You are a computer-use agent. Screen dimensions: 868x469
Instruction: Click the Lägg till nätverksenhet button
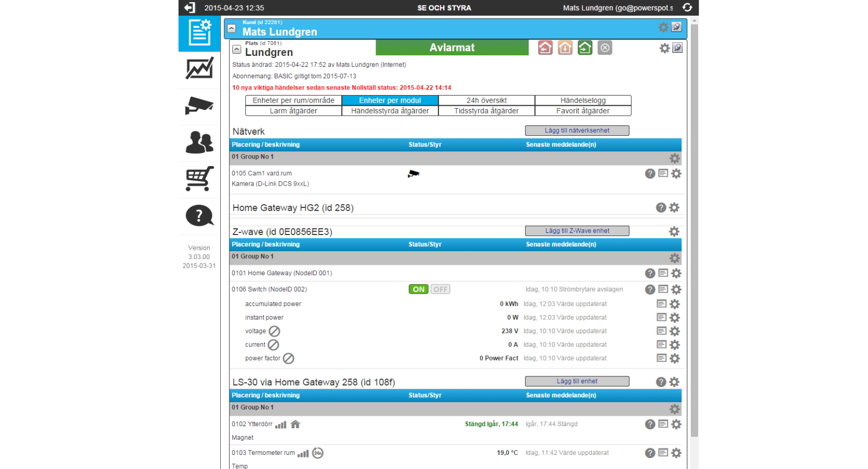[577, 131]
